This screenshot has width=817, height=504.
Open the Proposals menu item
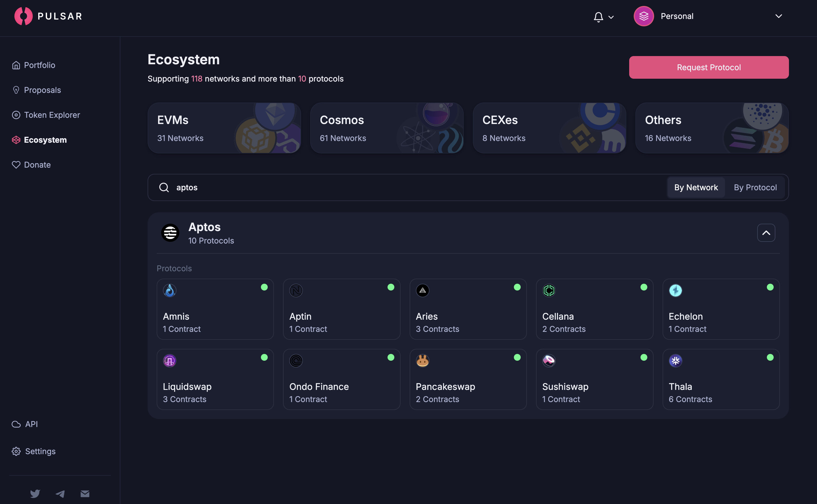click(42, 90)
